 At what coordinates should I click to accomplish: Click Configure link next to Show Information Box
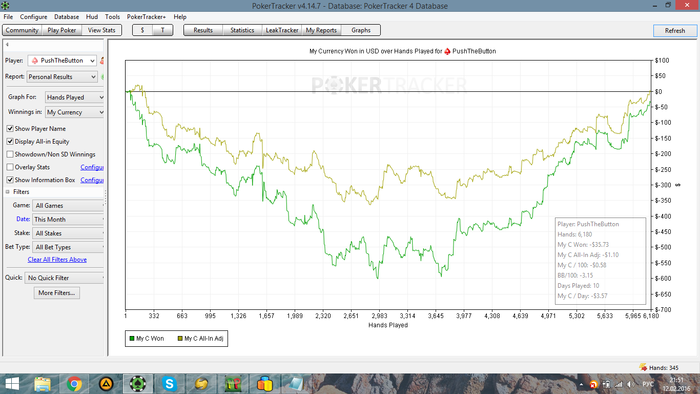(x=92, y=180)
